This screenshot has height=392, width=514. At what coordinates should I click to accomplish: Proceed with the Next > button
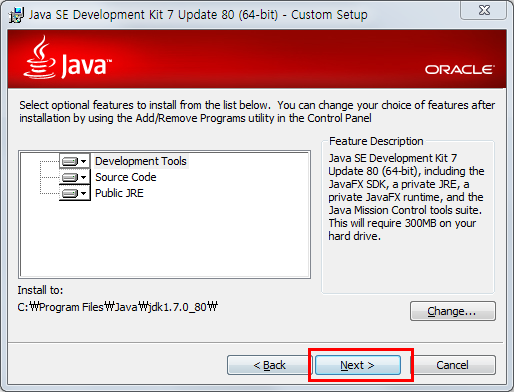(x=358, y=365)
